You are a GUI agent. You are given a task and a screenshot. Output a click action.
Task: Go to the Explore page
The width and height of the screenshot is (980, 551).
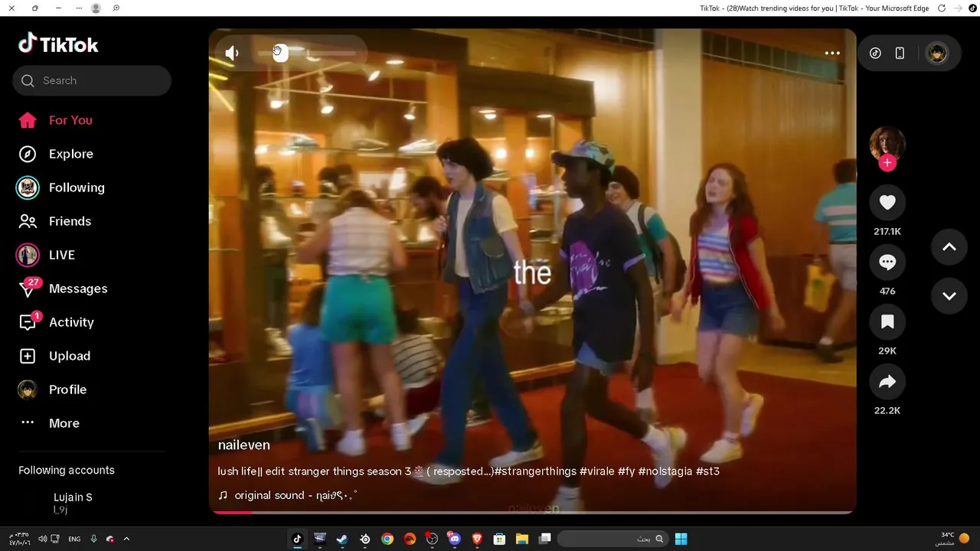point(55,154)
